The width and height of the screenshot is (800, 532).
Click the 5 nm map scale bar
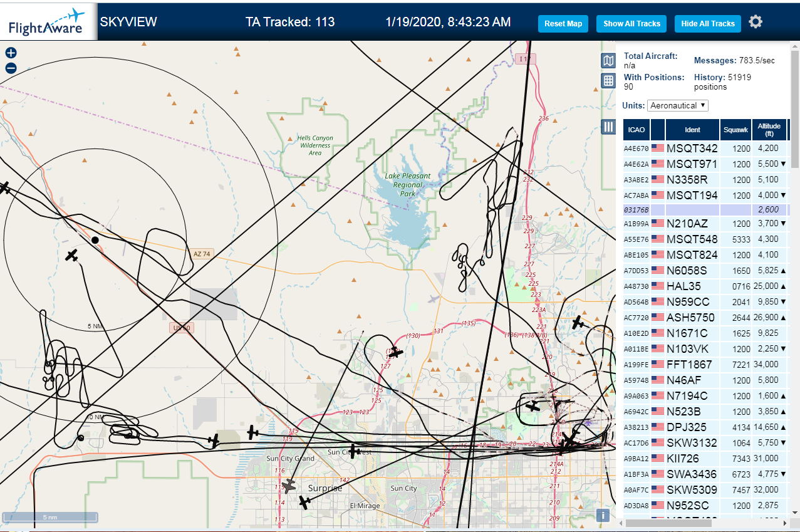point(50,518)
